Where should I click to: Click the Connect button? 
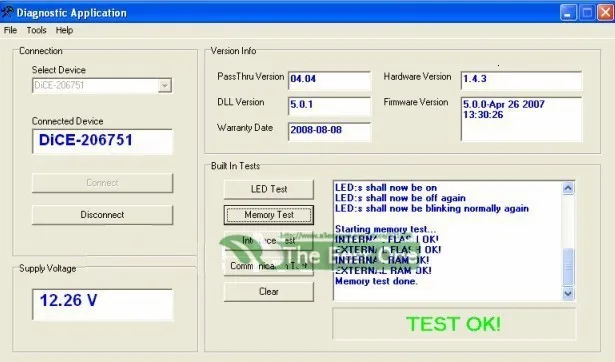pyautogui.click(x=102, y=183)
